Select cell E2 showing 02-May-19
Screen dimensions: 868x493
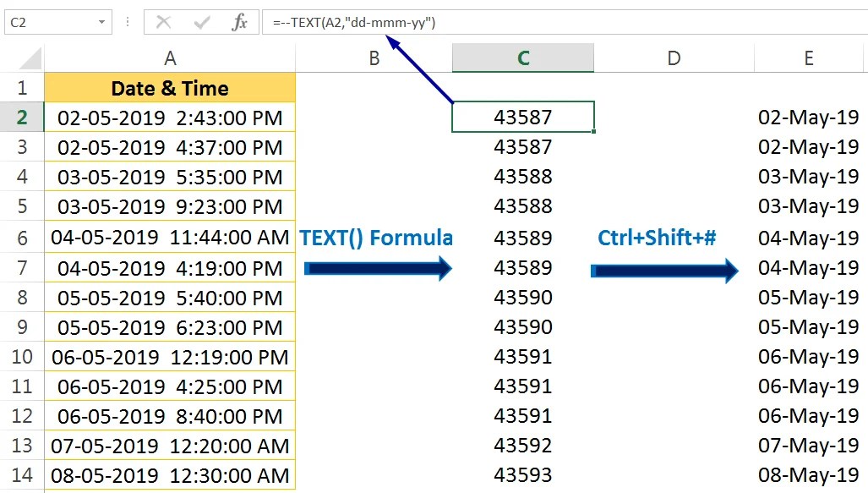point(808,118)
